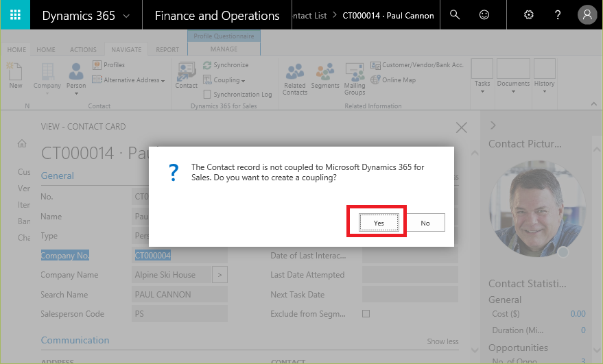Switch to the ACTIONS ribbon tab
The width and height of the screenshot is (603, 364).
[x=83, y=50]
